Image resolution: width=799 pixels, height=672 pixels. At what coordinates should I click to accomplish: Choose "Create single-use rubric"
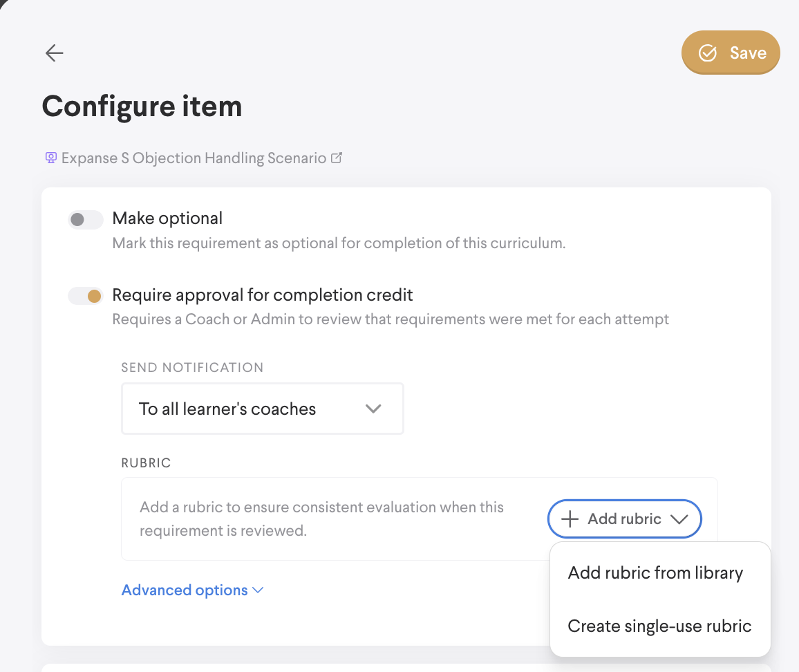click(659, 626)
